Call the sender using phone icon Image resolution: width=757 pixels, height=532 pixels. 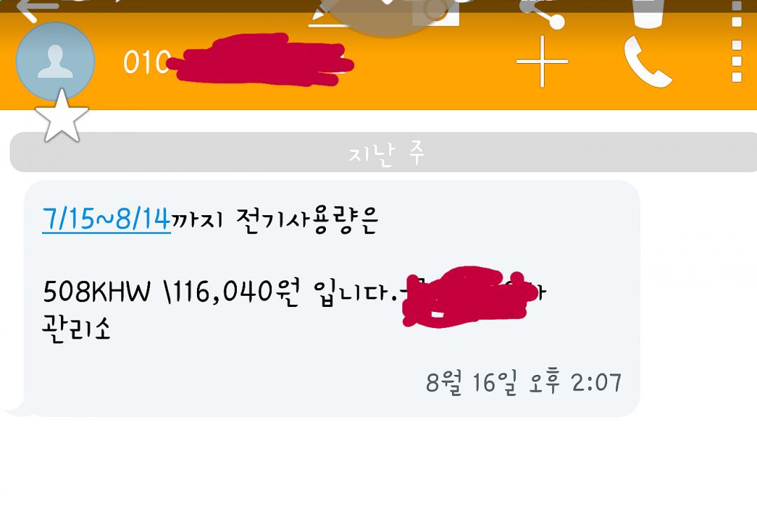(648, 61)
